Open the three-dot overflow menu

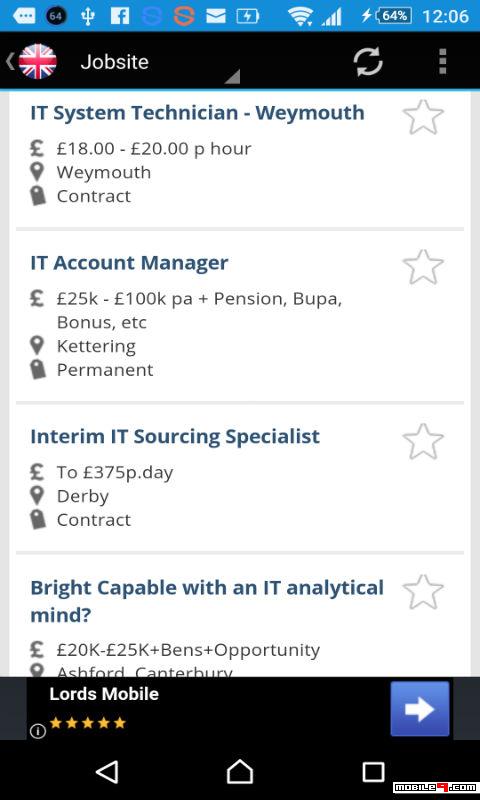442,62
